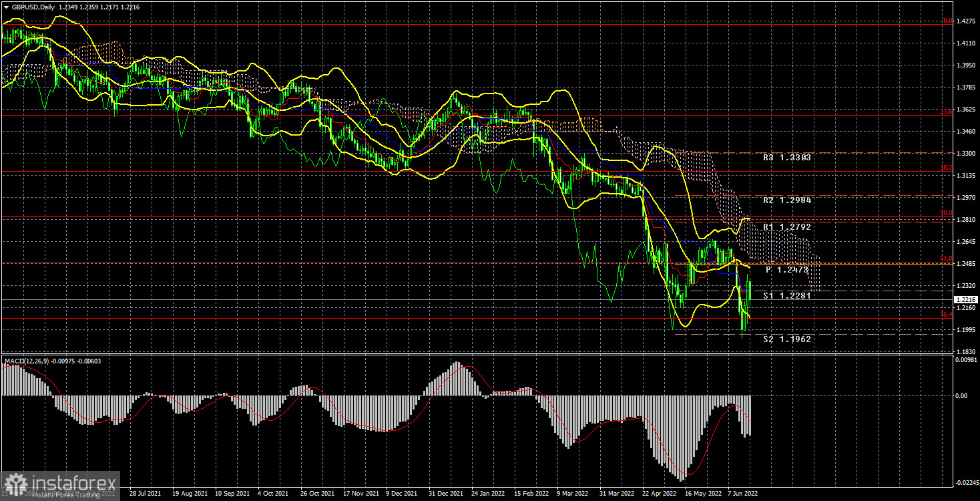Screen dimensions: 980x501
Task: Click the 7 Jun 2022 date label
Action: pos(742,494)
